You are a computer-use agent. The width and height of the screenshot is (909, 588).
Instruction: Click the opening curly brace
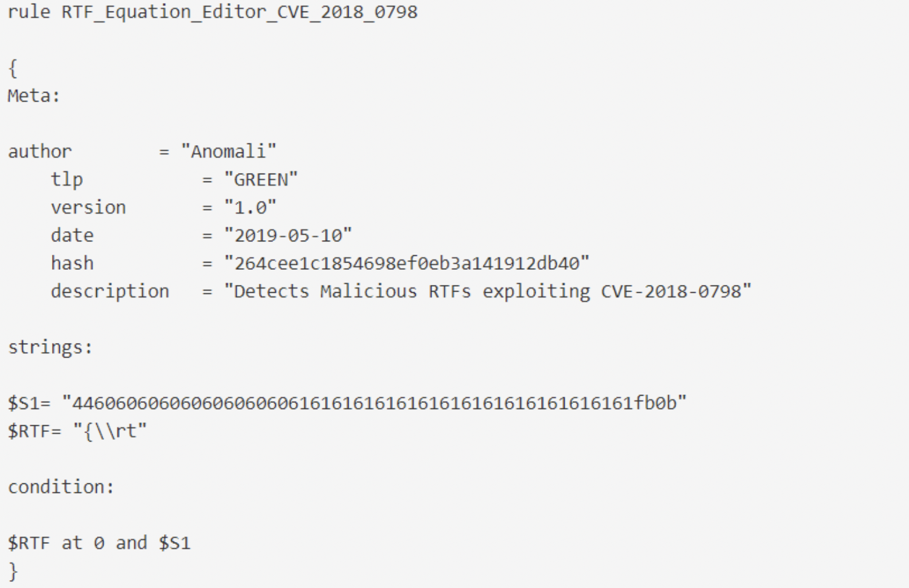pyautogui.click(x=13, y=68)
